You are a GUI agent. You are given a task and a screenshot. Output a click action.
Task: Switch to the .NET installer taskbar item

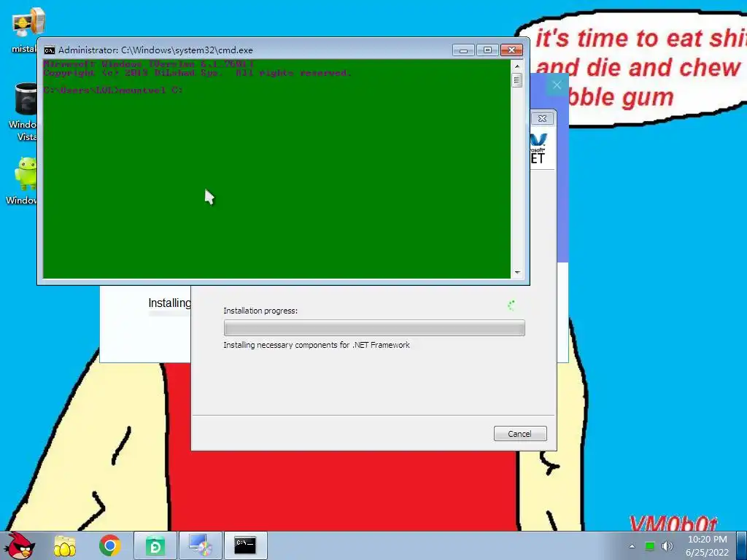click(201, 545)
